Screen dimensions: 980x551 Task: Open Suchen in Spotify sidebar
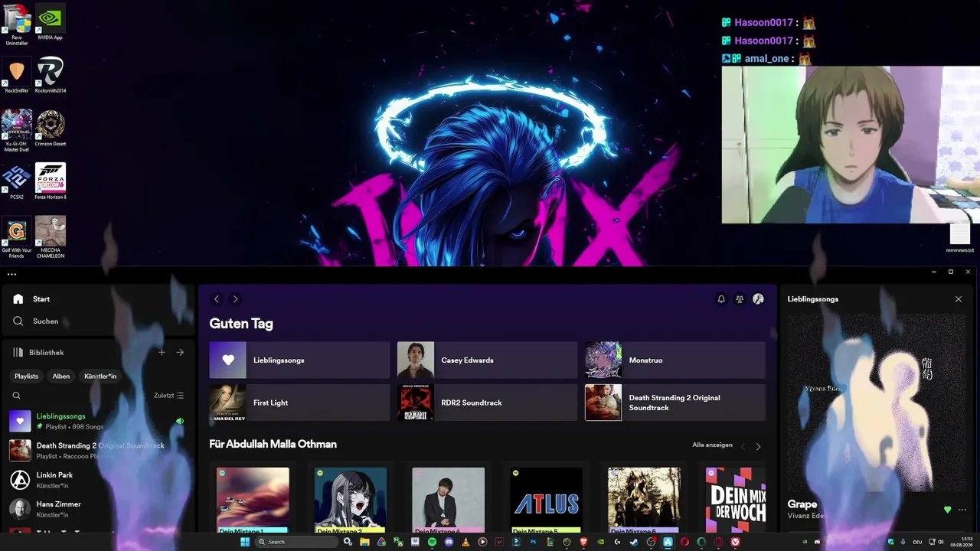tap(36, 321)
